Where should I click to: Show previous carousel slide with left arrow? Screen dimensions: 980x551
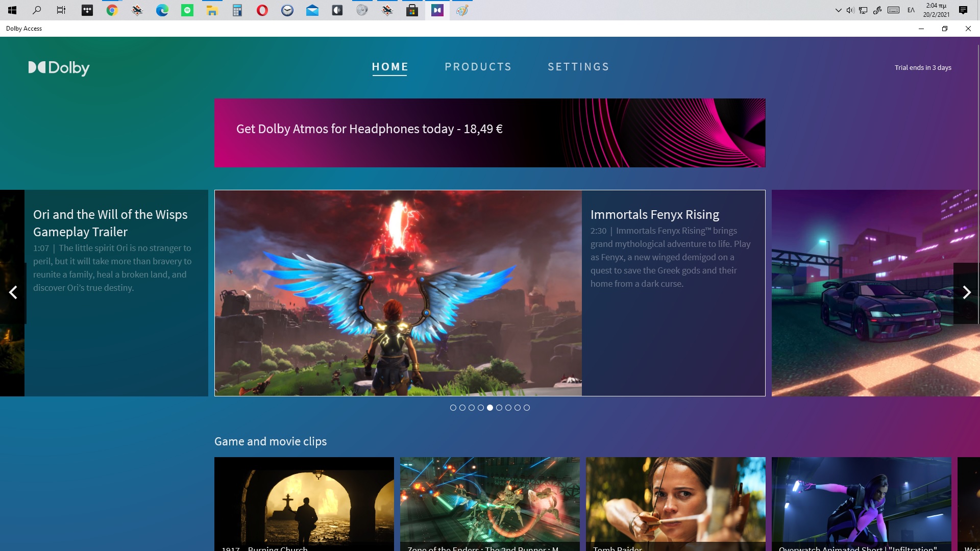coord(13,293)
